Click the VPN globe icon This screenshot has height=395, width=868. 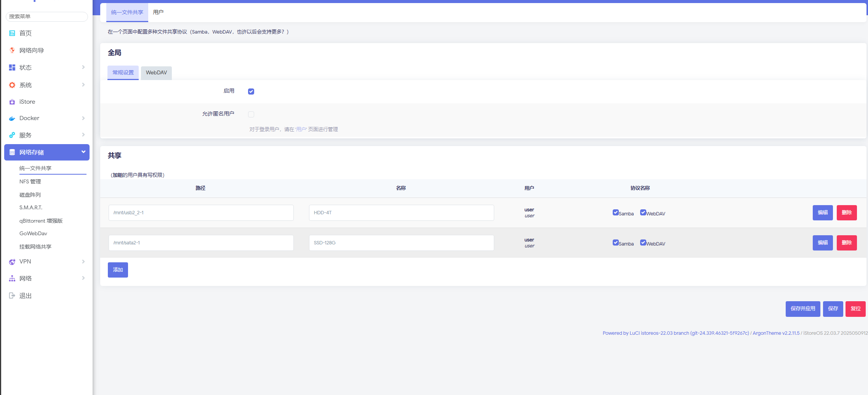click(12, 262)
